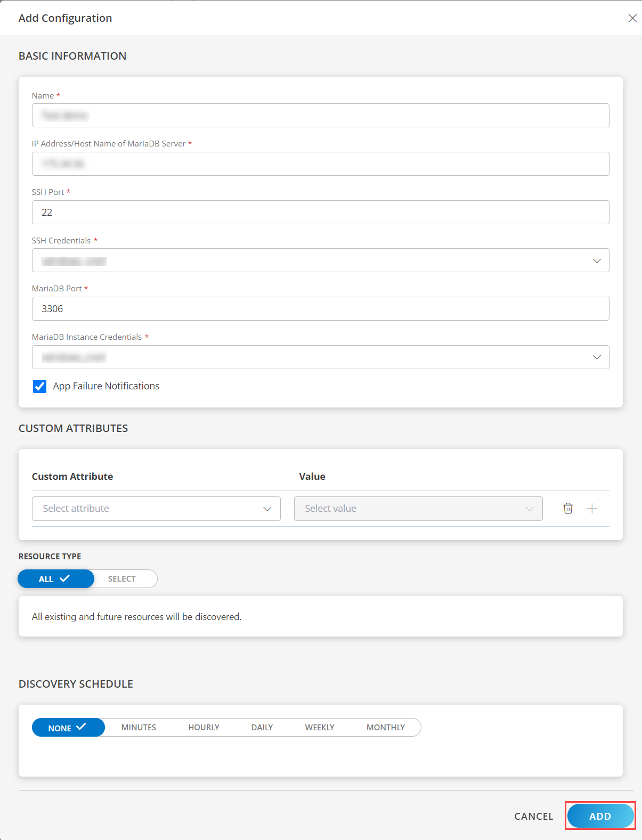Select the HOURLY discovery schedule
The height and width of the screenshot is (840, 642).
point(204,727)
